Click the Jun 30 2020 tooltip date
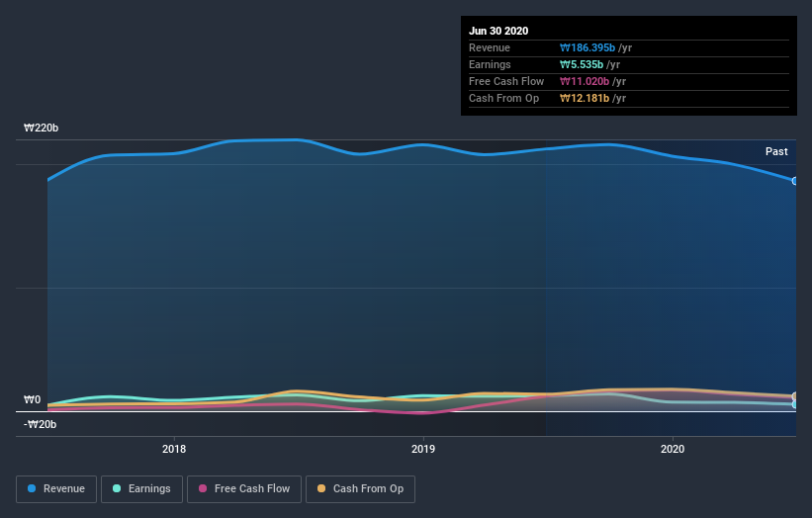The image size is (812, 518). click(498, 31)
